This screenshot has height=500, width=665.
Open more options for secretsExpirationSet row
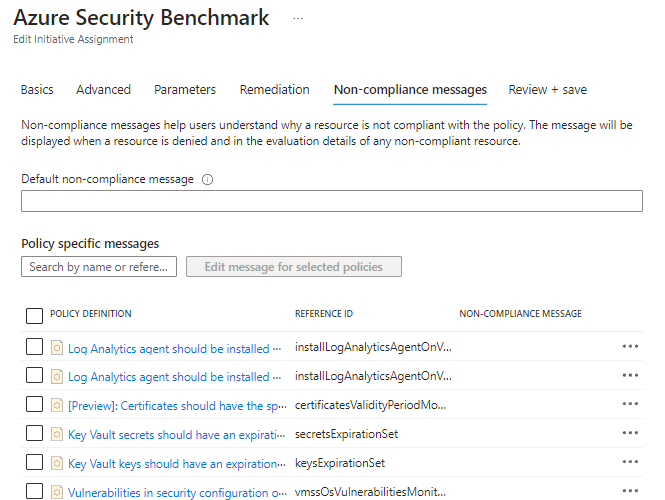[630, 433]
